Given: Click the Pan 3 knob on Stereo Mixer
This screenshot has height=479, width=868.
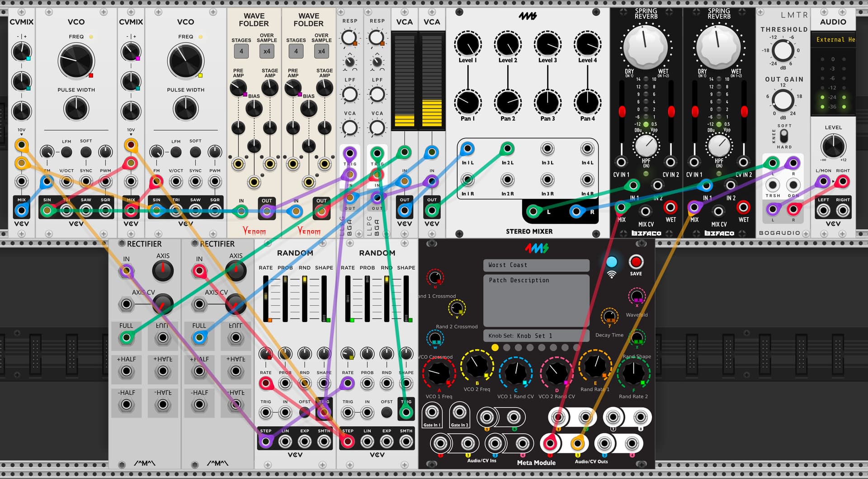Looking at the screenshot, I should (547, 102).
